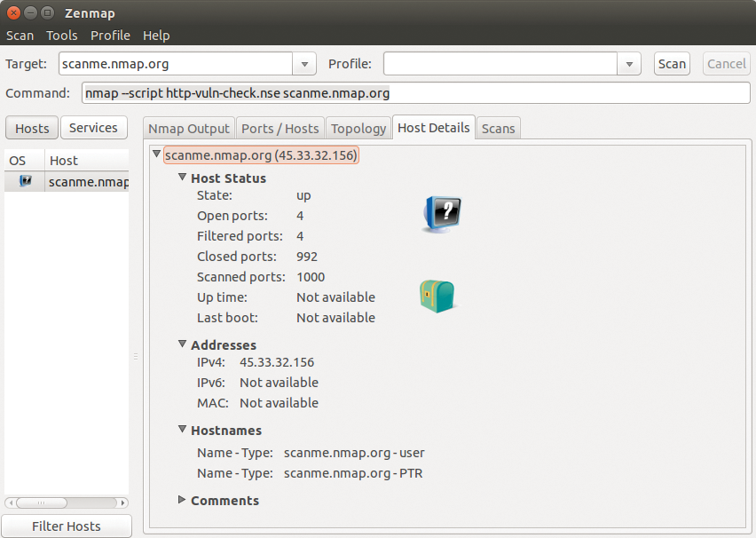The image size is (756, 538).
Task: Switch to the Ports / Hosts tab
Action: pyautogui.click(x=280, y=129)
